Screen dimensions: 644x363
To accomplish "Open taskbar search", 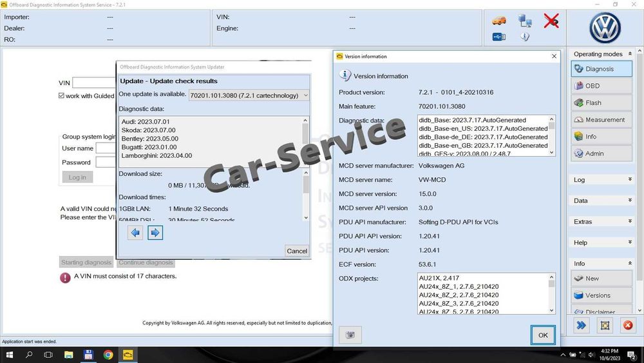I will click(x=29, y=355).
